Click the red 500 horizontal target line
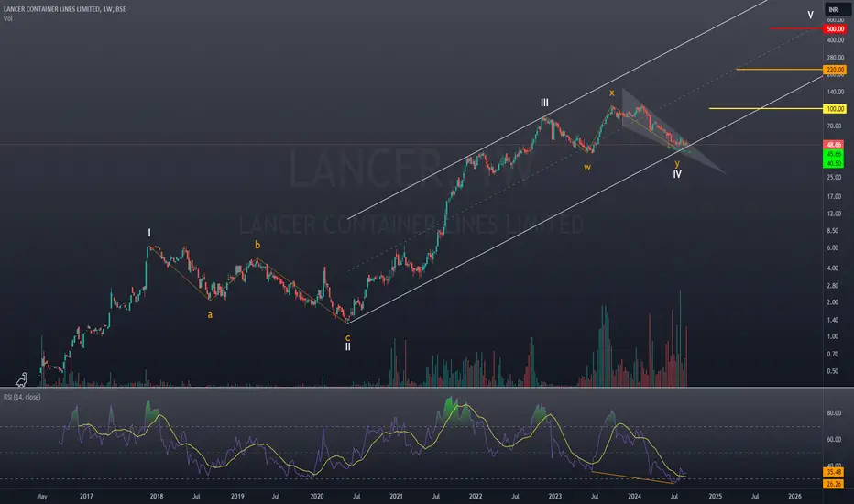Image resolution: width=854 pixels, height=504 pixels. coord(796,28)
